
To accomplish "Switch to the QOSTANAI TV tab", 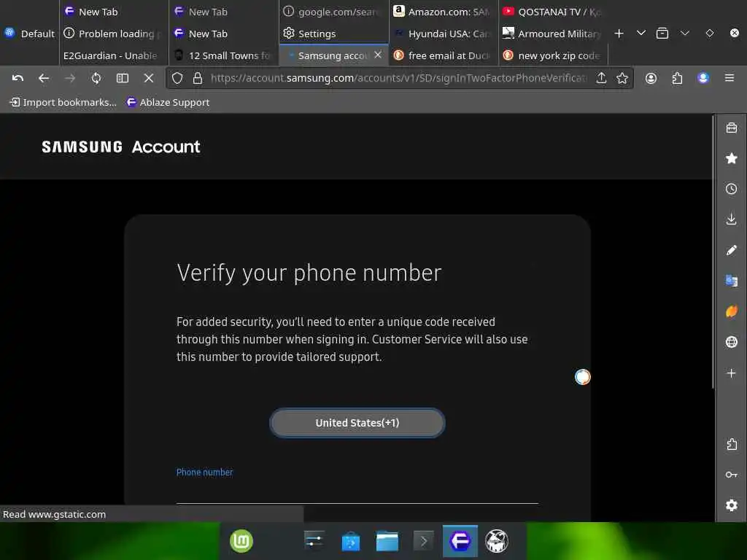I will 553,12.
